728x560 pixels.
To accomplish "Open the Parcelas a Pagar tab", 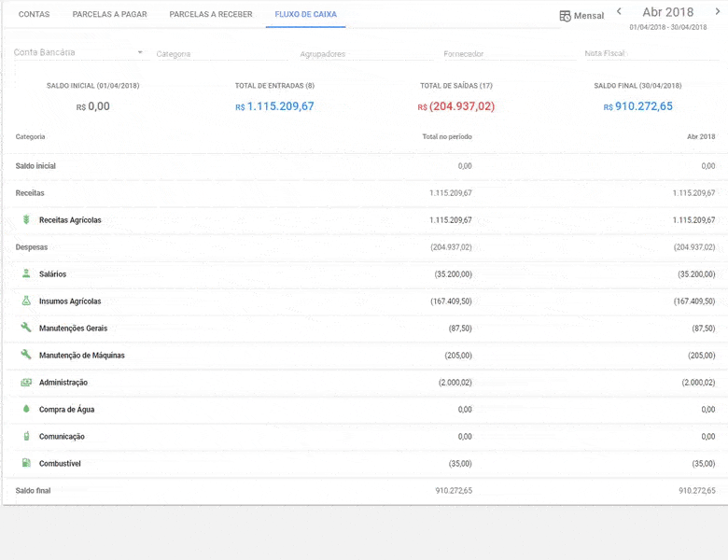I will click(109, 15).
